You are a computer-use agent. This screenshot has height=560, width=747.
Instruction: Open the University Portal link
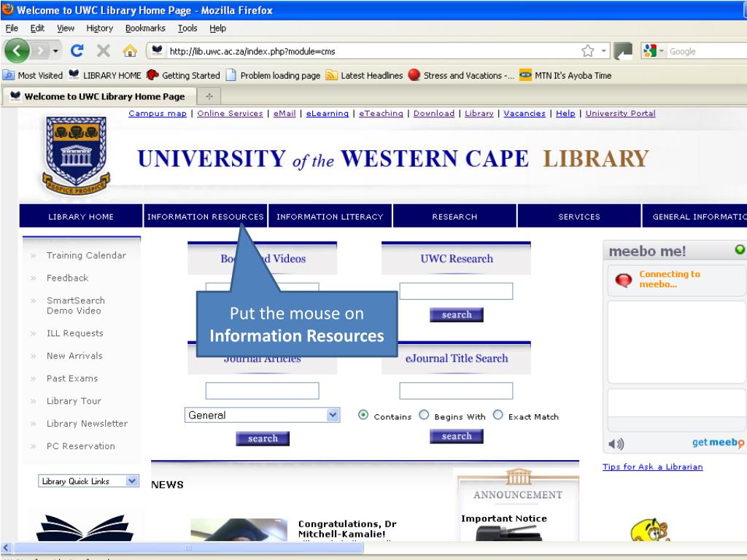(x=620, y=113)
